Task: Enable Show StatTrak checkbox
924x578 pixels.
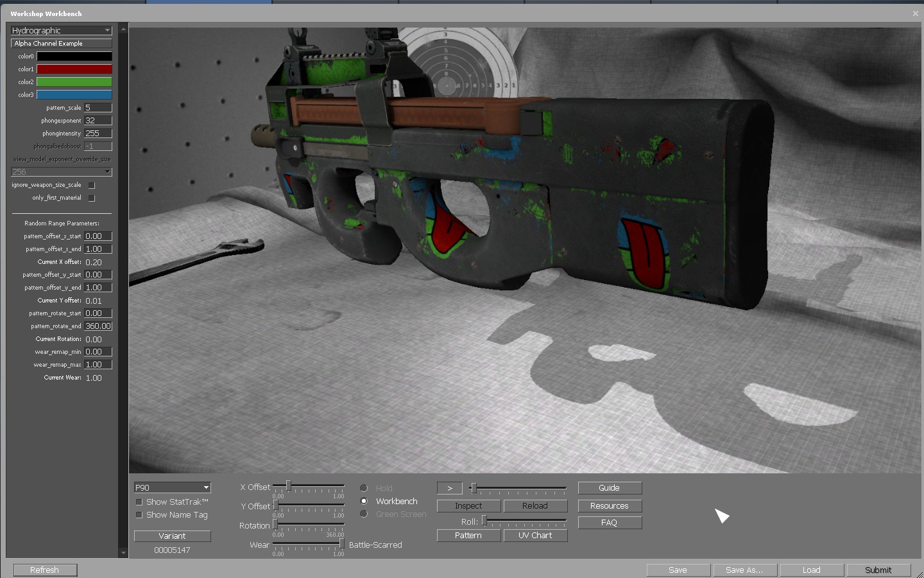Action: click(x=139, y=502)
